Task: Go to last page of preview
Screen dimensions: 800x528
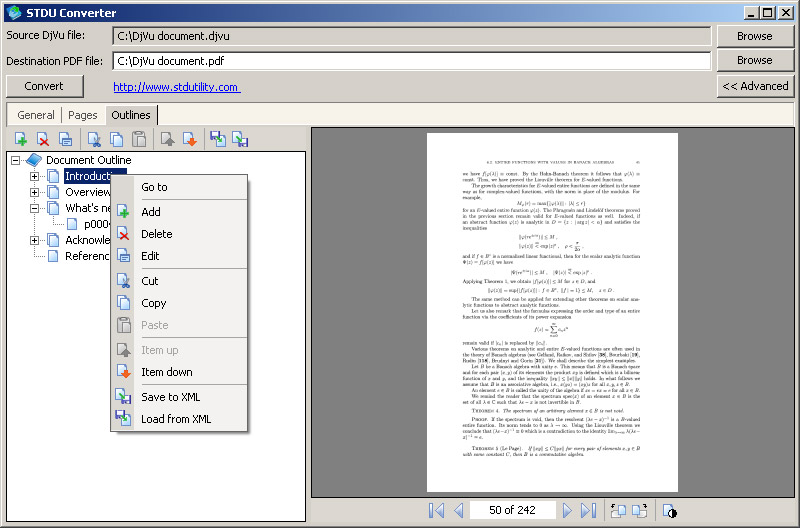Action: (588, 510)
